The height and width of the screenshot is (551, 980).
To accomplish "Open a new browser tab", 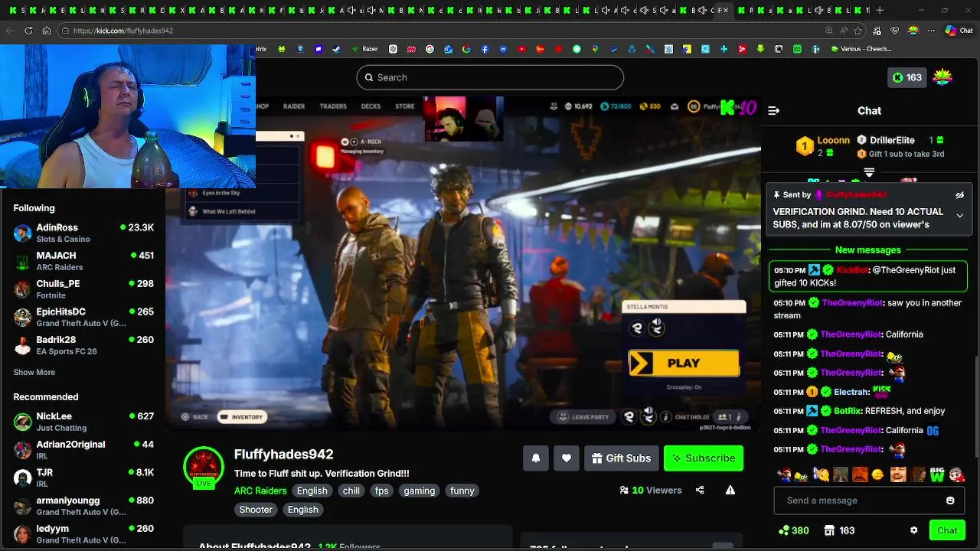I will pos(880,11).
